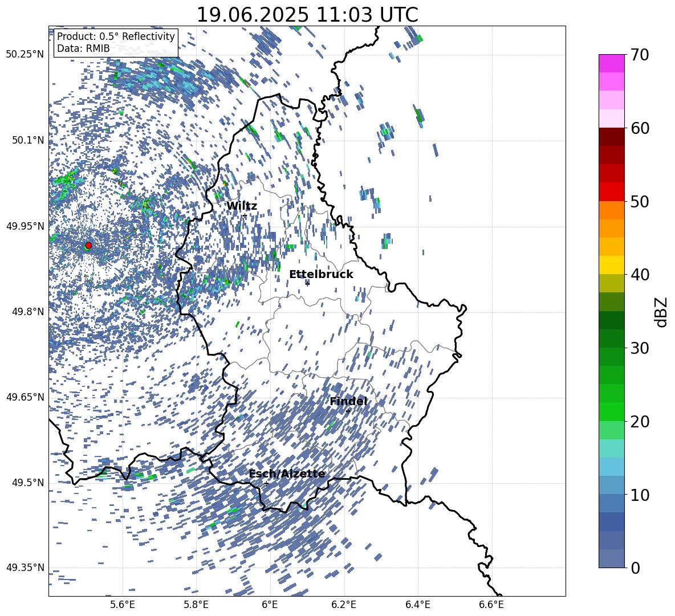The height and width of the screenshot is (616, 675).
Task: Click the 5.8°E longitude tick label
Action: pyautogui.click(x=196, y=605)
